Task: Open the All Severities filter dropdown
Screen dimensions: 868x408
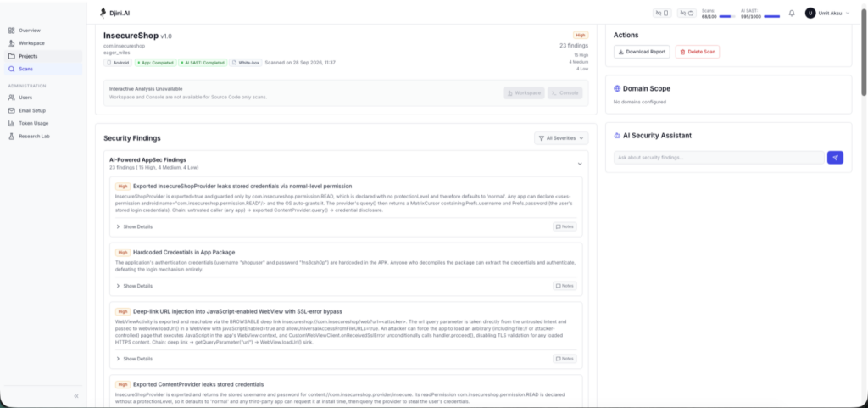Action: point(561,138)
